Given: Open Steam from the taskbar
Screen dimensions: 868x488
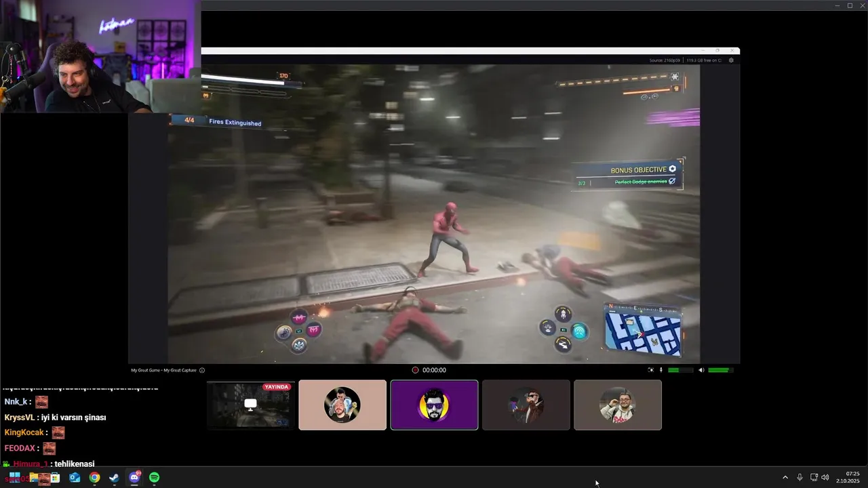Looking at the screenshot, I should click(114, 478).
